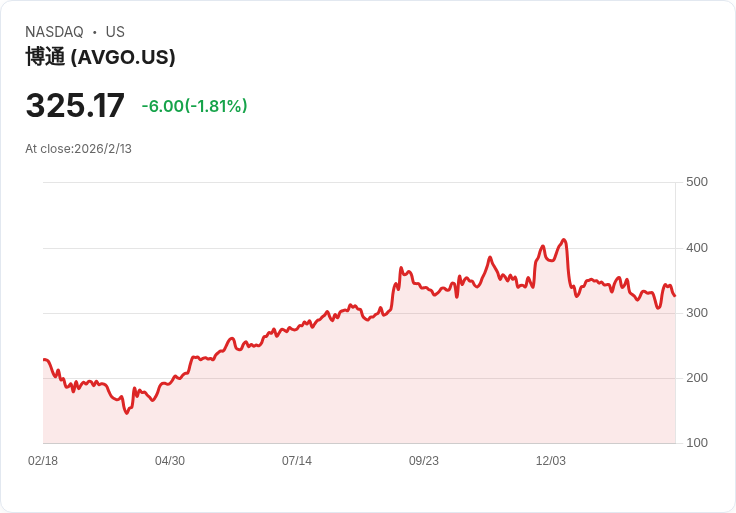Screen dimensions: 736x513
Task: Click the lowest trough of the price line
Action: point(127,413)
